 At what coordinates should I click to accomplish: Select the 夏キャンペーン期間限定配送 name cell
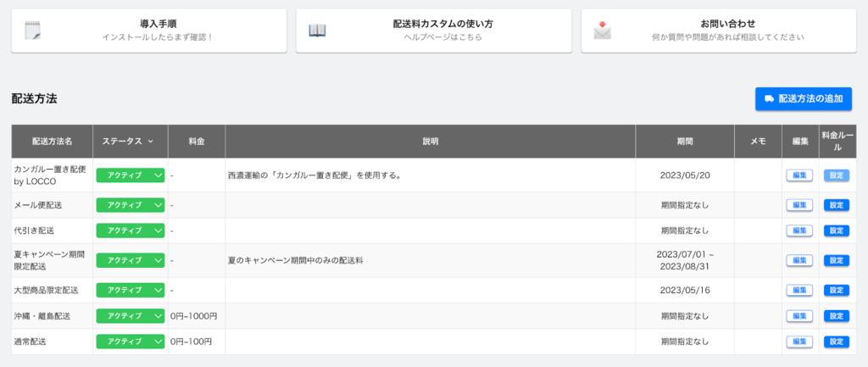click(52, 260)
